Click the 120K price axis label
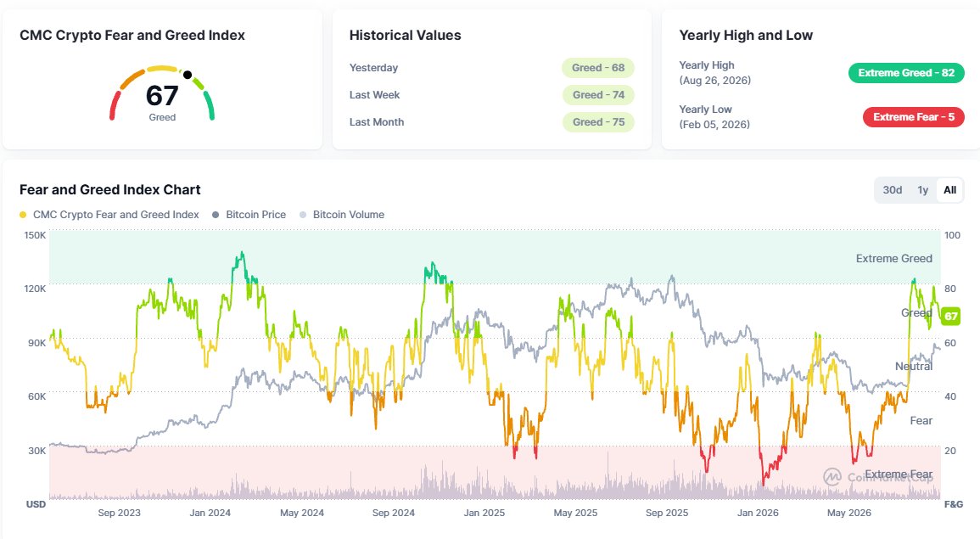The height and width of the screenshot is (539, 980). coord(35,289)
